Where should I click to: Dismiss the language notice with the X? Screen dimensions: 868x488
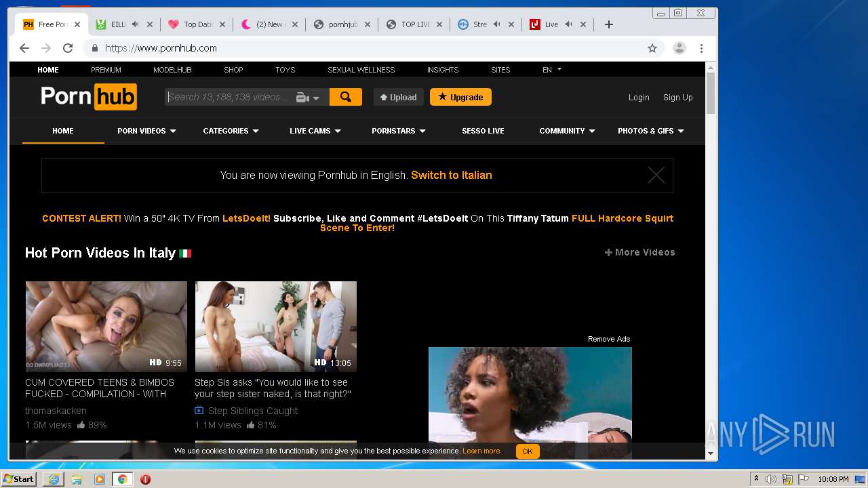pos(656,176)
